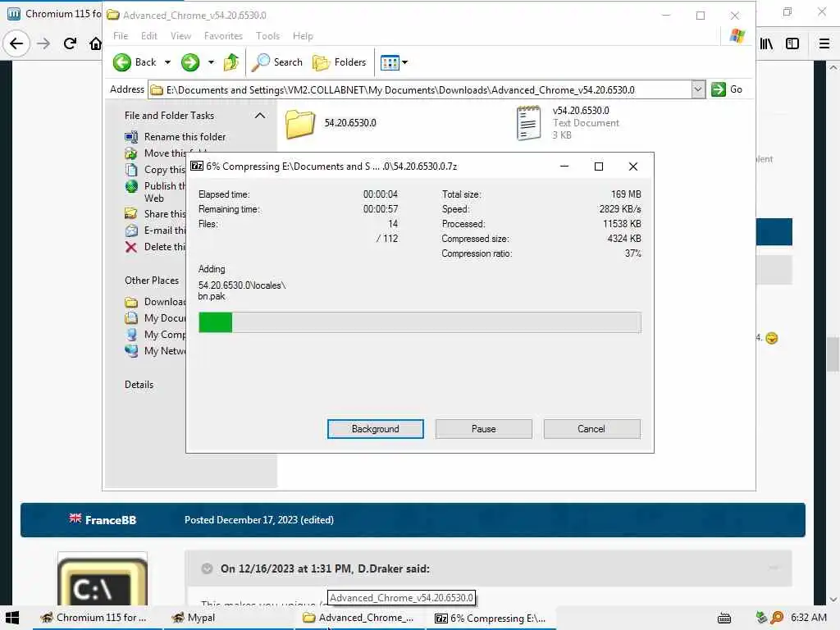Open the View menu in Explorer

coord(180,36)
